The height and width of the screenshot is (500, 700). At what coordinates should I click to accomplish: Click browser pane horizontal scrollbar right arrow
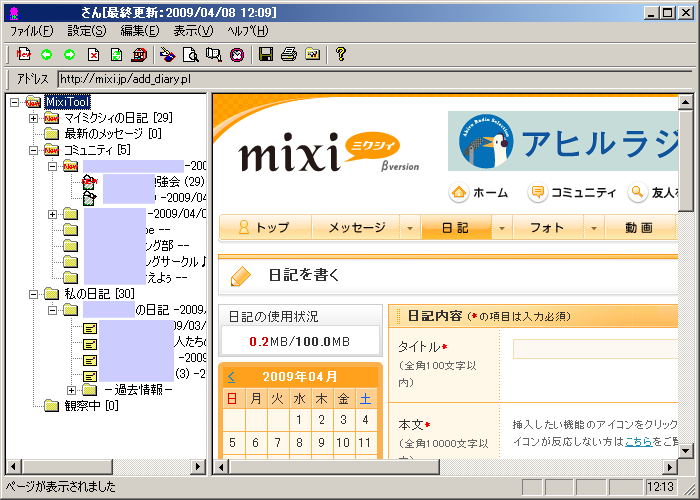669,467
